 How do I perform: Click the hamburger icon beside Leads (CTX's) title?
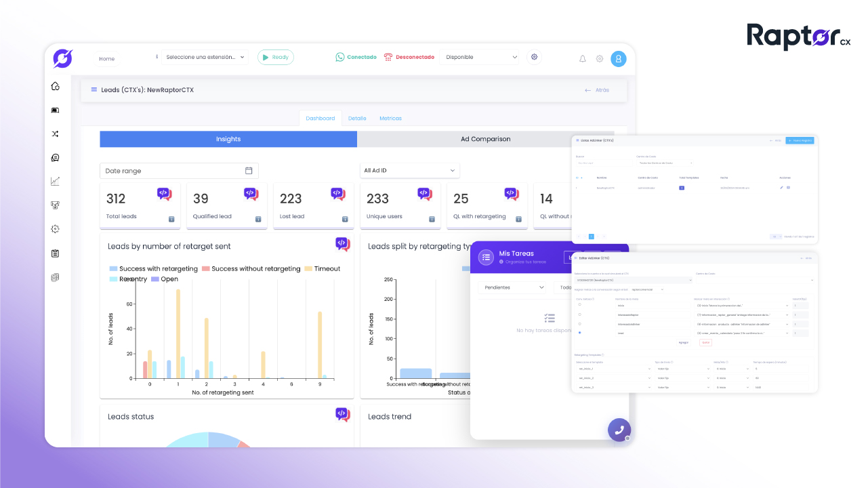[x=94, y=89]
